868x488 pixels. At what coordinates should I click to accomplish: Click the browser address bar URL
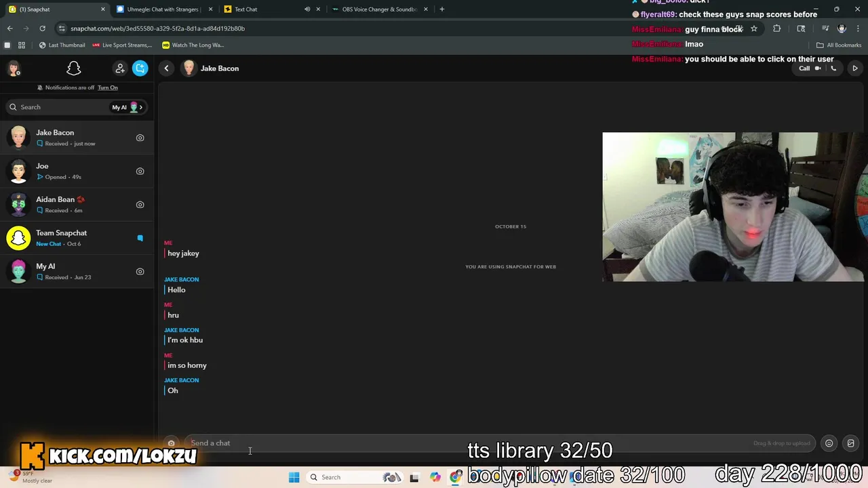[157, 28]
